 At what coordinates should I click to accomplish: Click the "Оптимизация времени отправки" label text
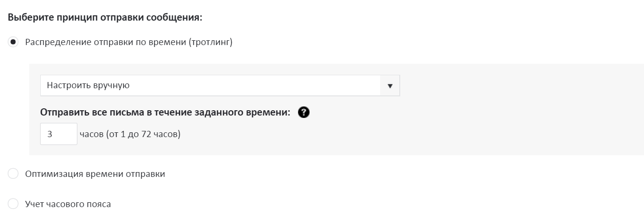[95, 174]
